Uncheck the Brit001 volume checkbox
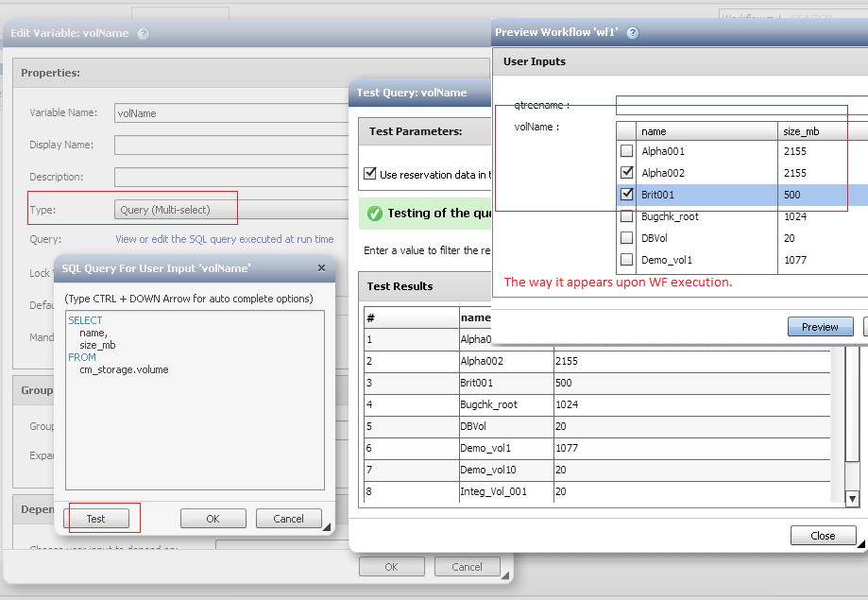Image resolution: width=868 pixels, height=600 pixels. tap(626, 195)
